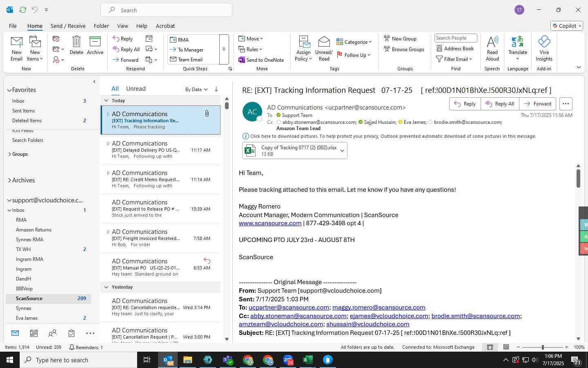Click Reply All in reading pane
Viewport: 588px width, 368px height.
[500, 104]
